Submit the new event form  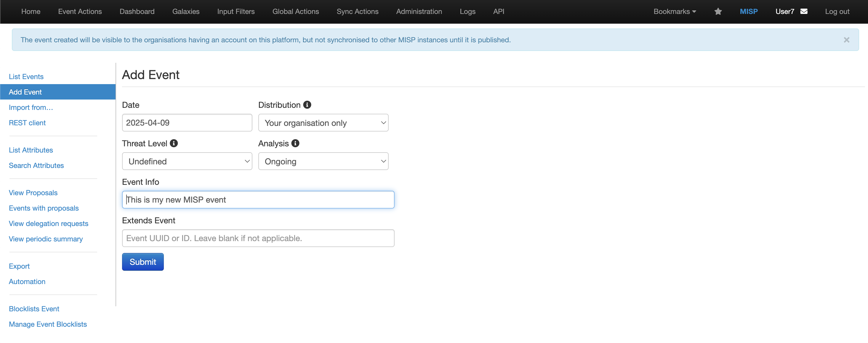click(142, 262)
